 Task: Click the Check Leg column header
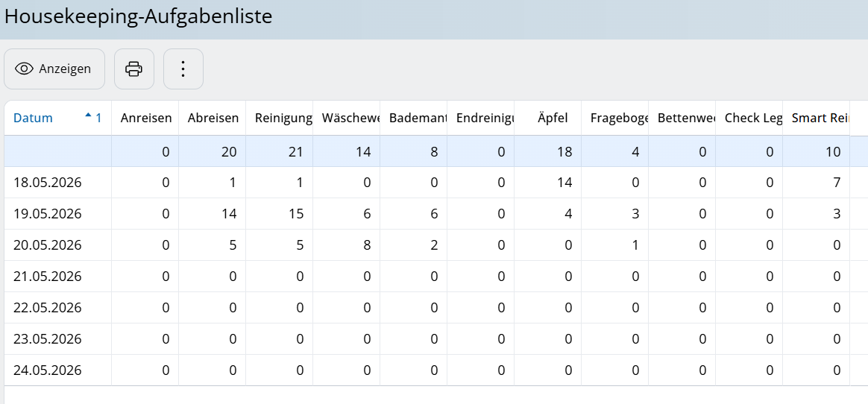click(749, 118)
